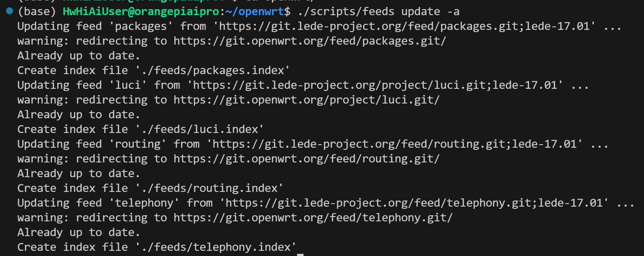Visit the git.openwrt.org telephony.git redirect link

[x=313, y=217]
